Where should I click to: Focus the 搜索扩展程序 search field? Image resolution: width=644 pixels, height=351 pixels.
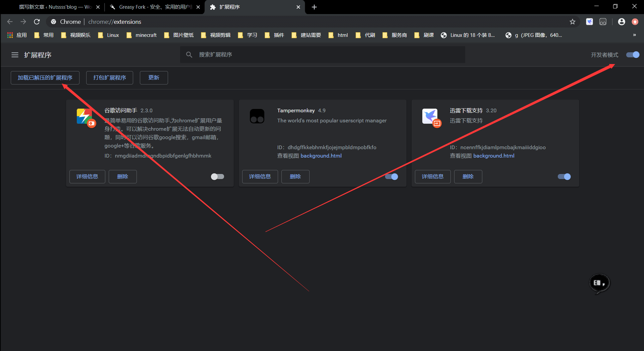tap(323, 55)
